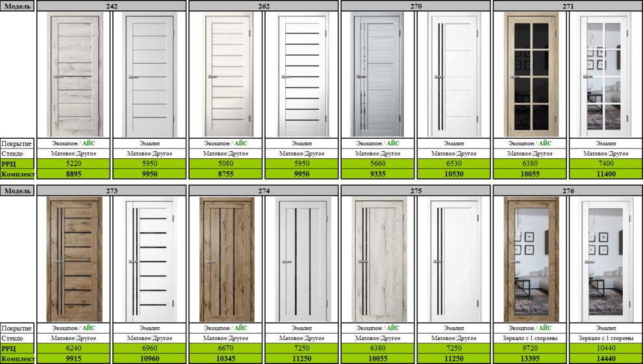Click the model 270 grey Экошпон door image
643x364 pixels.
[378, 74]
